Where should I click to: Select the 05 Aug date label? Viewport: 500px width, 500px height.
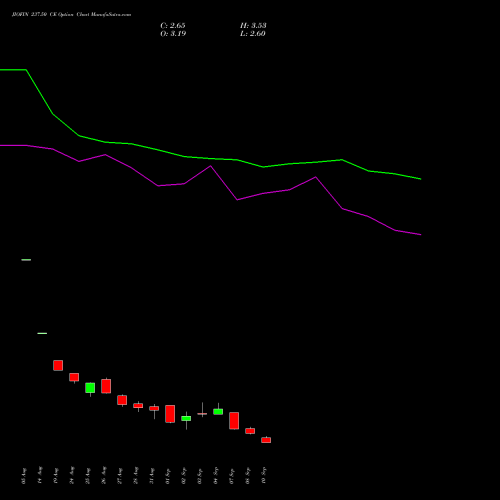pyautogui.click(x=24, y=476)
